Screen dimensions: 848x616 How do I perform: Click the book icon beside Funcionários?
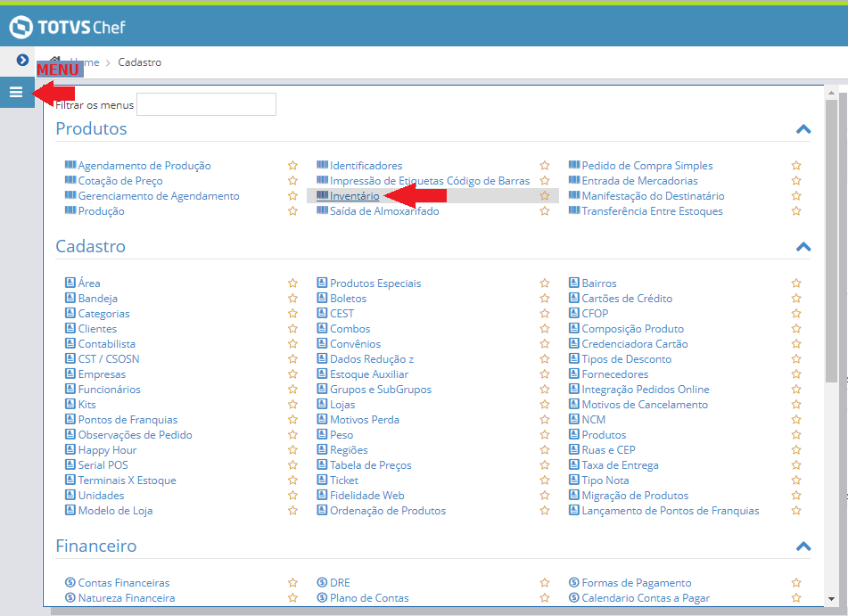pos(70,389)
